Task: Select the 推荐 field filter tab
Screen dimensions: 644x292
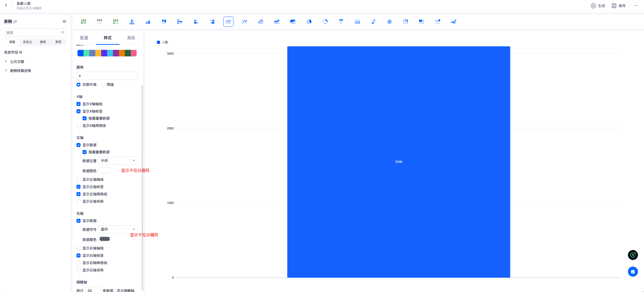Action: click(x=43, y=42)
